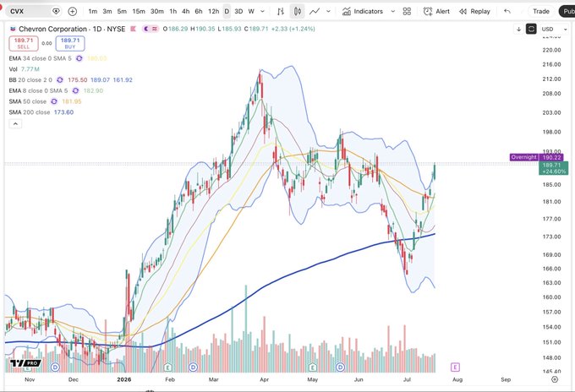Select the 1m timeframe
Viewport: 575px width, 392px height.
tap(93, 11)
